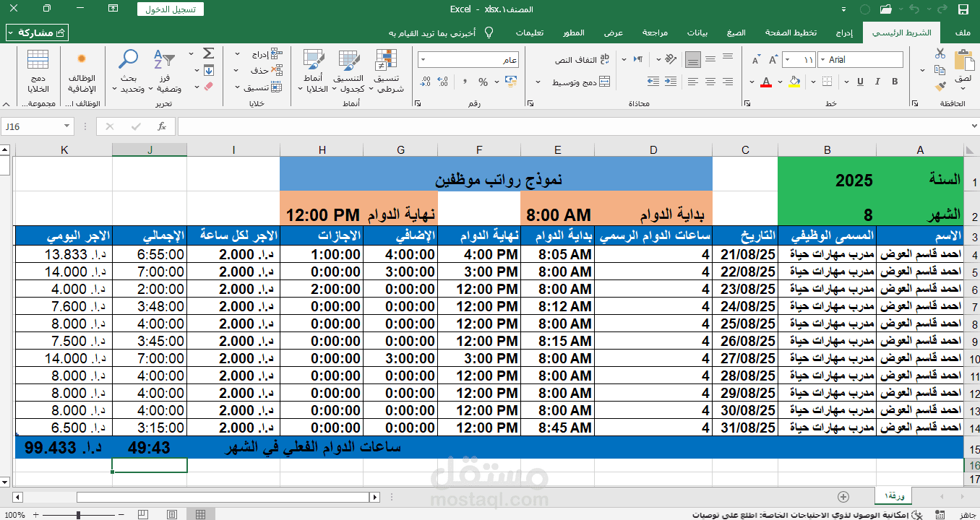Viewport: 980px width, 520px height.
Task: Open the number format (عام) dropdown
Action: (422, 59)
